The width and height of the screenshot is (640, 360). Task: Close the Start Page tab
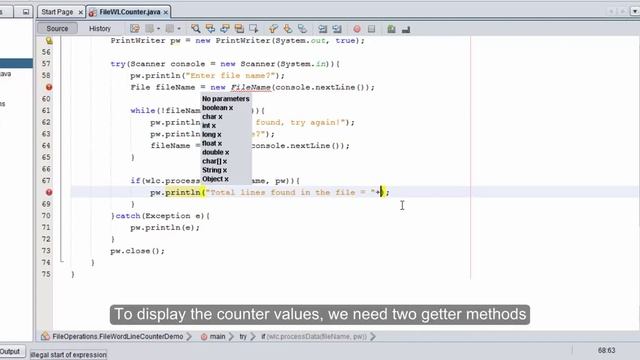pyautogui.click(x=80, y=13)
